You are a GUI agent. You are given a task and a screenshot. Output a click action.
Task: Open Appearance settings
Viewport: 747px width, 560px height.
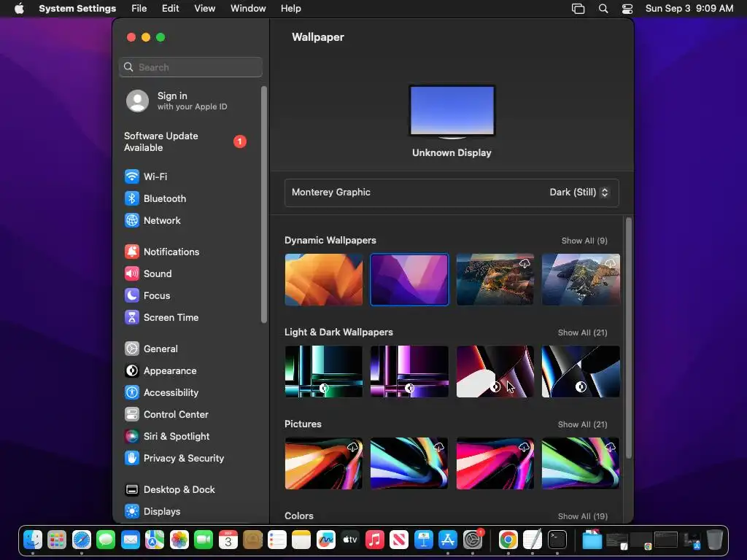[x=160, y=371]
